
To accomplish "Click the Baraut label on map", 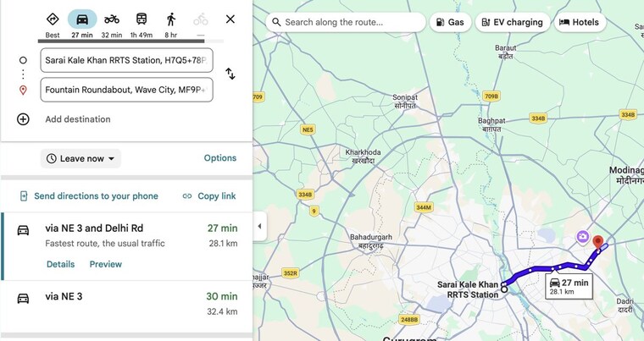I will (506, 52).
